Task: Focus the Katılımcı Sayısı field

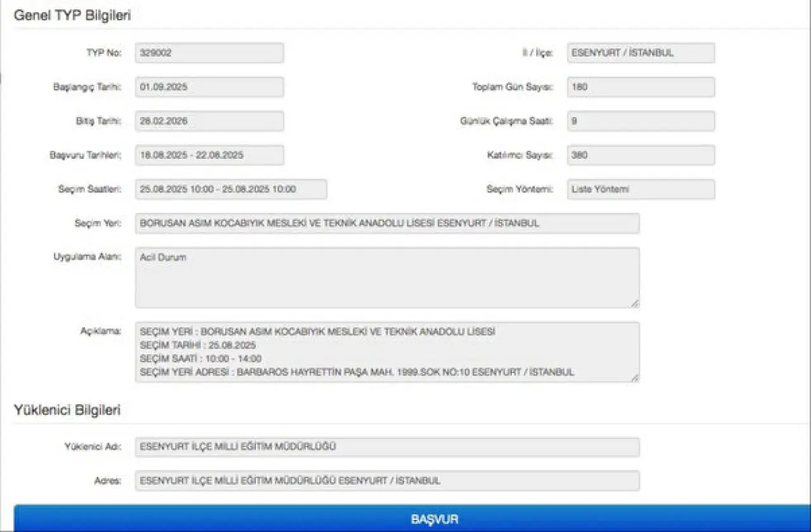Action: [641, 155]
